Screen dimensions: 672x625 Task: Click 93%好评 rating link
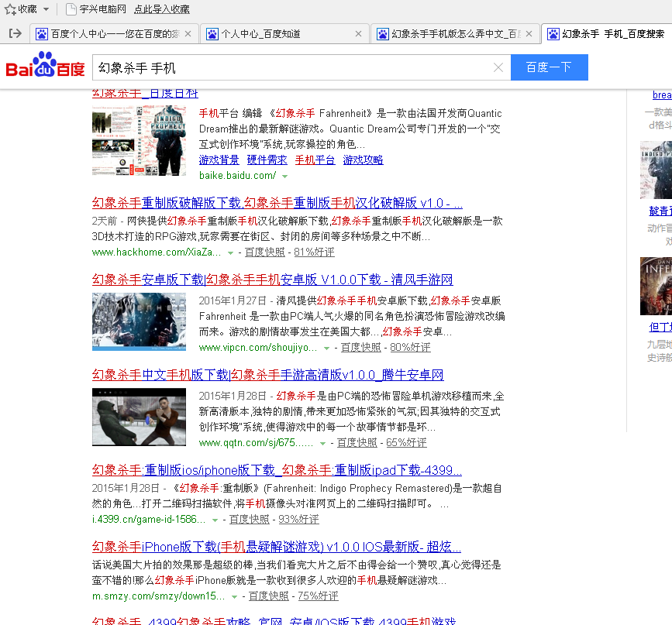click(298, 519)
